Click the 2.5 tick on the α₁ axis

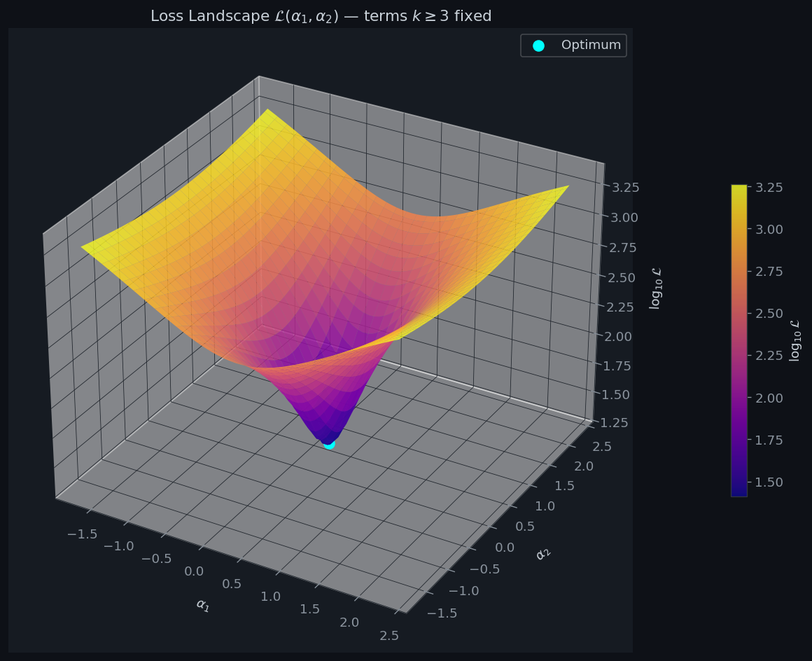click(388, 635)
